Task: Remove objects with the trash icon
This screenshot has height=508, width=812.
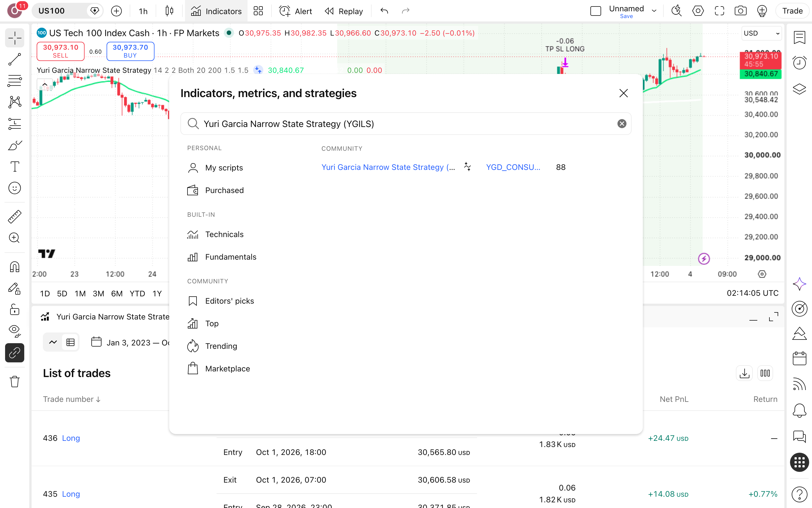Action: 14,382
